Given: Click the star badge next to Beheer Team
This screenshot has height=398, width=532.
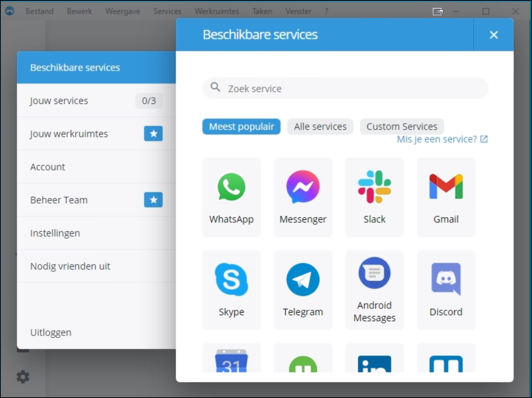Looking at the screenshot, I should point(153,200).
